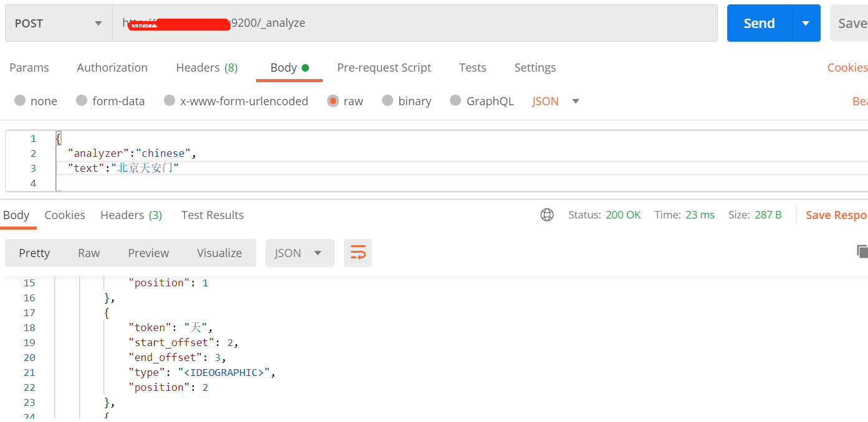Image resolution: width=868 pixels, height=422 pixels.
Task: Click the copy response icon
Action: tap(862, 251)
